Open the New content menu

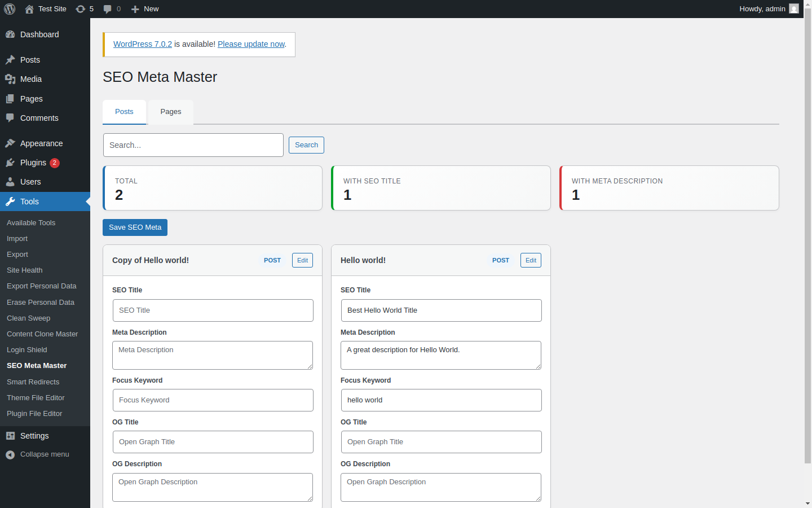pyautogui.click(x=145, y=9)
